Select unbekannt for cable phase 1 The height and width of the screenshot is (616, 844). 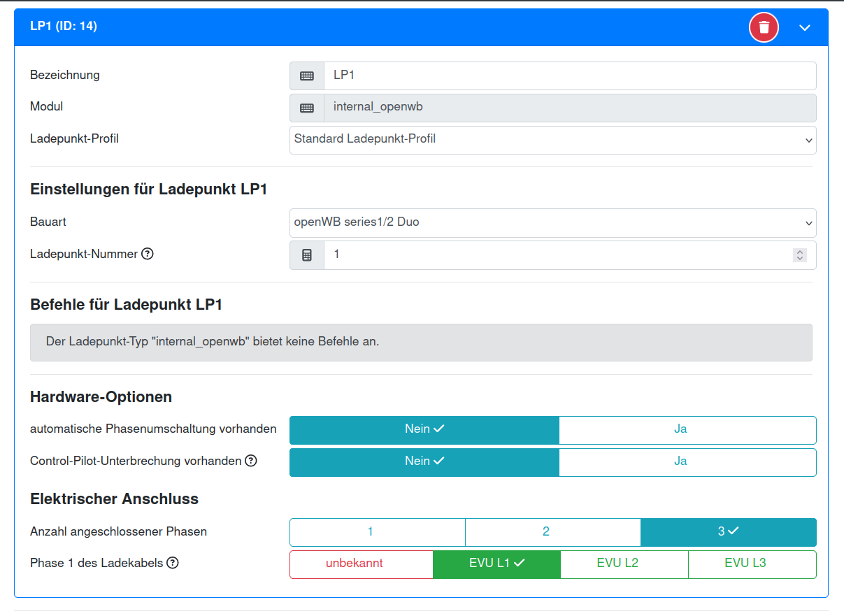coord(362,564)
